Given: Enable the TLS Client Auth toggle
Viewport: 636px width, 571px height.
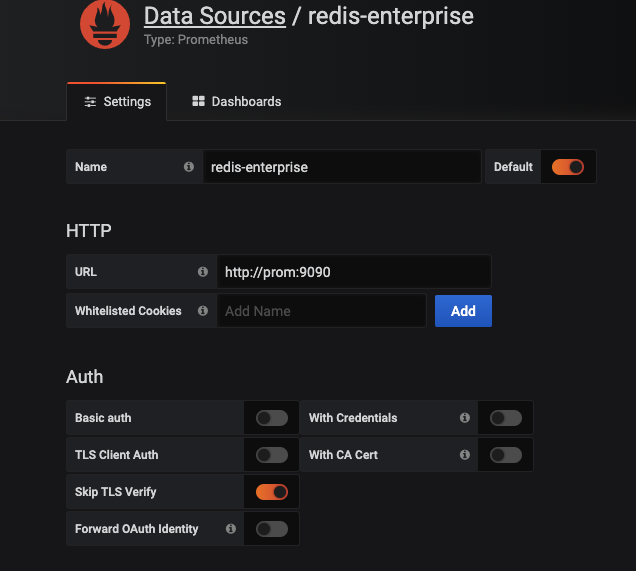Looking at the screenshot, I should (x=272, y=455).
